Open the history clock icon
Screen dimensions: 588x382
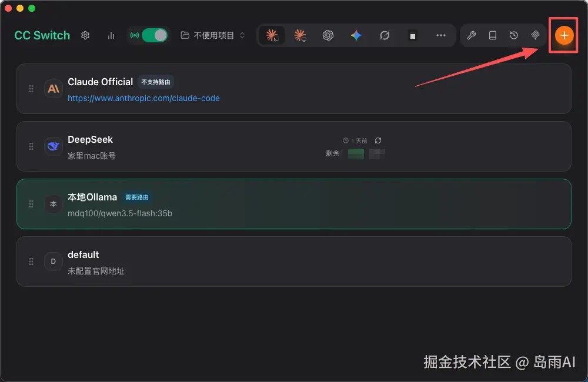514,35
